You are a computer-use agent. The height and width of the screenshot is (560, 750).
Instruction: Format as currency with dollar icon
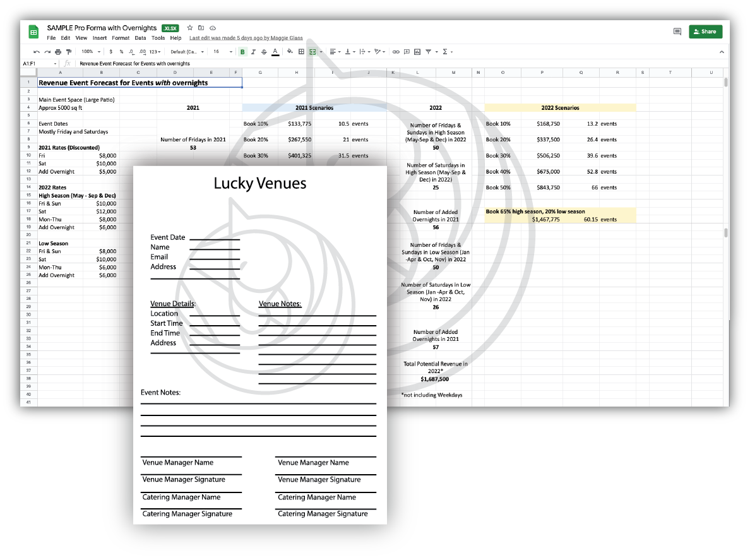pyautogui.click(x=111, y=52)
